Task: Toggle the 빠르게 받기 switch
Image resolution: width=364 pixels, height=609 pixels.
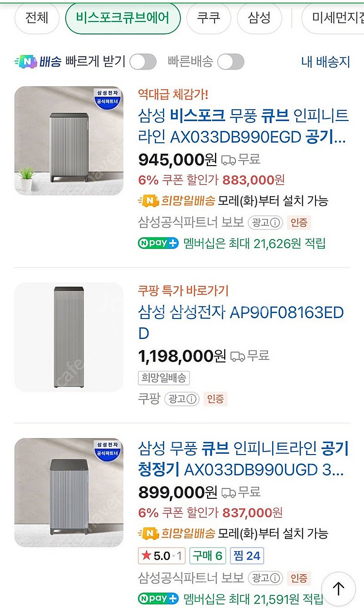Action: coord(143,62)
